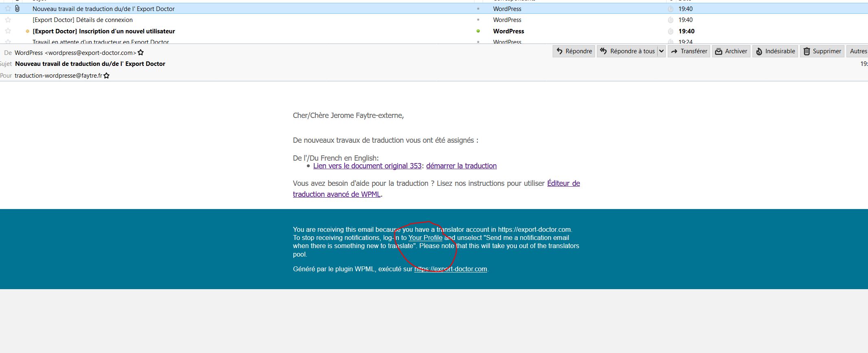This screenshot has width=868, height=353.
Task: Click sender address wordpress@export-doctor.com in header
Action: click(x=75, y=52)
